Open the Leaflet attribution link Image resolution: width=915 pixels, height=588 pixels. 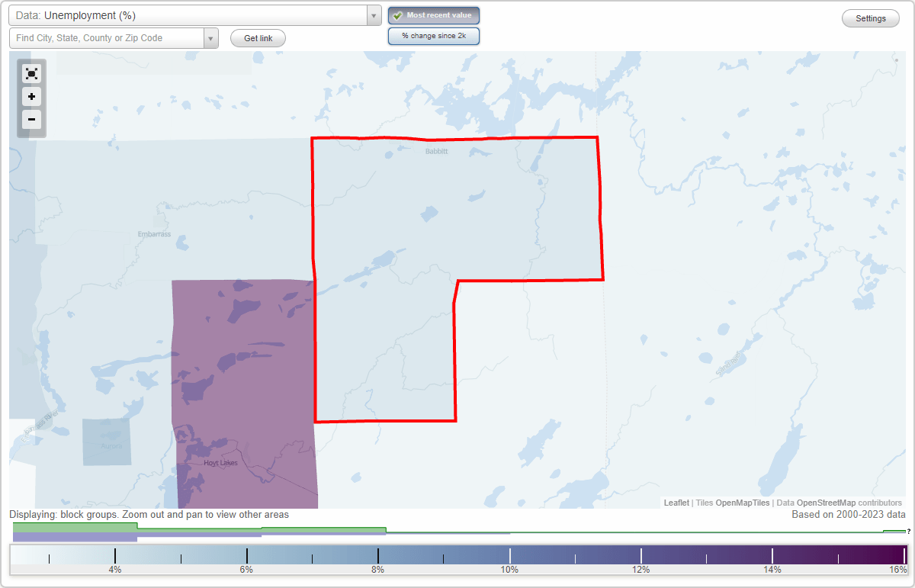675,503
